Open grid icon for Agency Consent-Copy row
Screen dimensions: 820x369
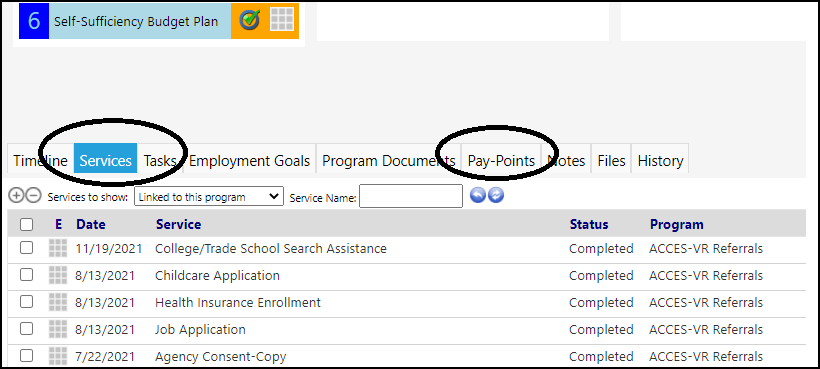click(58, 356)
